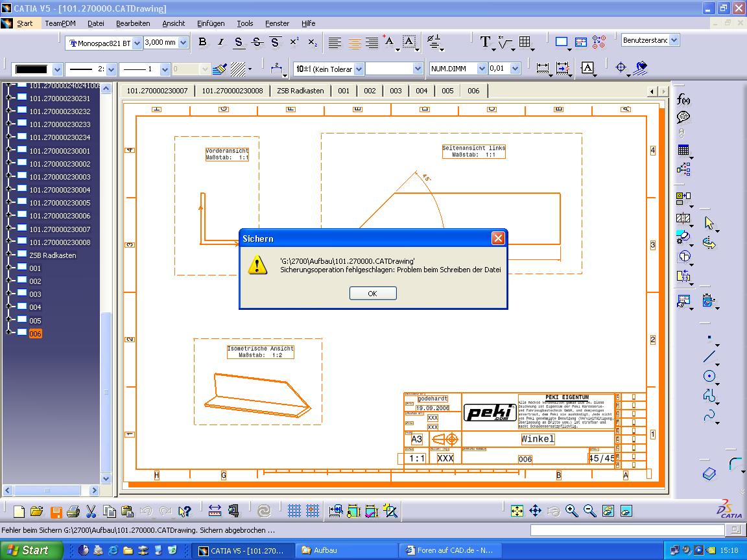This screenshot has height=560, width=747.
Task: Open the line thickness dropdown
Action: 111,69
